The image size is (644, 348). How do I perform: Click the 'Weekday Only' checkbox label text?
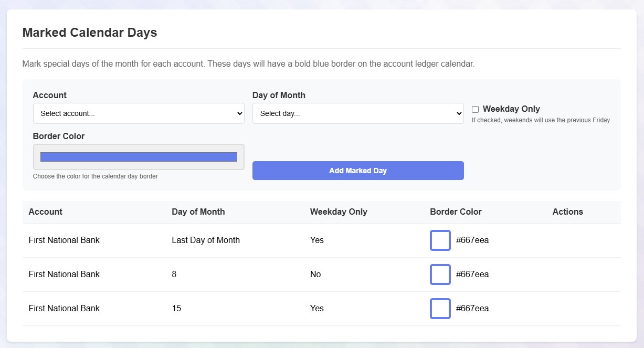[511, 109]
